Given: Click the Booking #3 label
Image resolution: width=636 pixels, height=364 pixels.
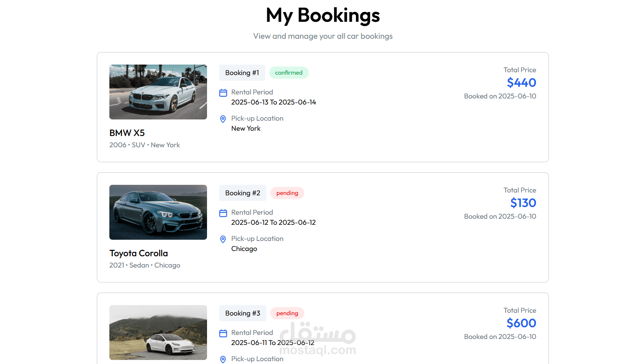Looking at the screenshot, I should click(x=243, y=313).
